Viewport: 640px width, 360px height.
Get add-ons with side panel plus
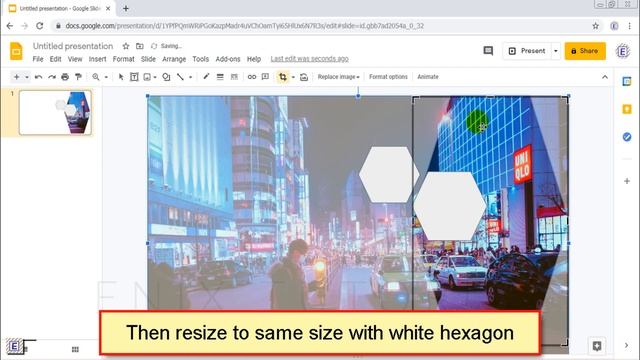click(x=627, y=181)
